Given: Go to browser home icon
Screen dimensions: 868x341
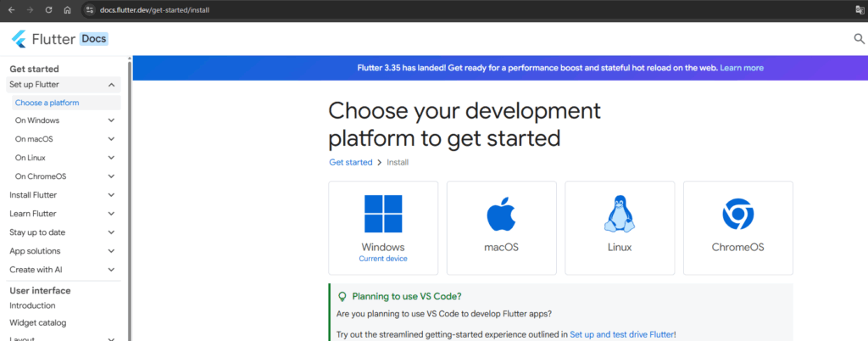Looking at the screenshot, I should [x=67, y=10].
